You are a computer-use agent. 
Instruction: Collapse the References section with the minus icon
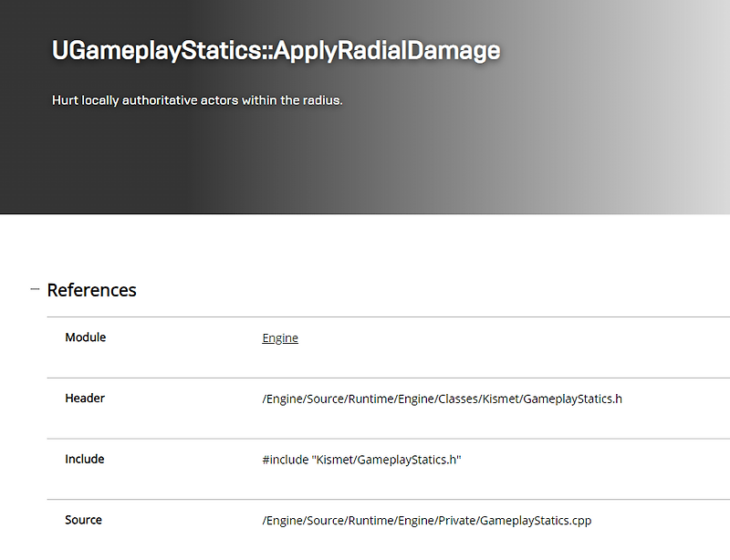tap(33, 290)
